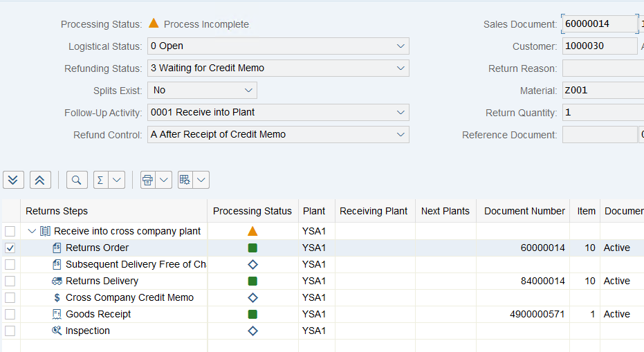644x352 pixels.
Task: Click the Inspection step icon
Action: pyautogui.click(x=57, y=331)
